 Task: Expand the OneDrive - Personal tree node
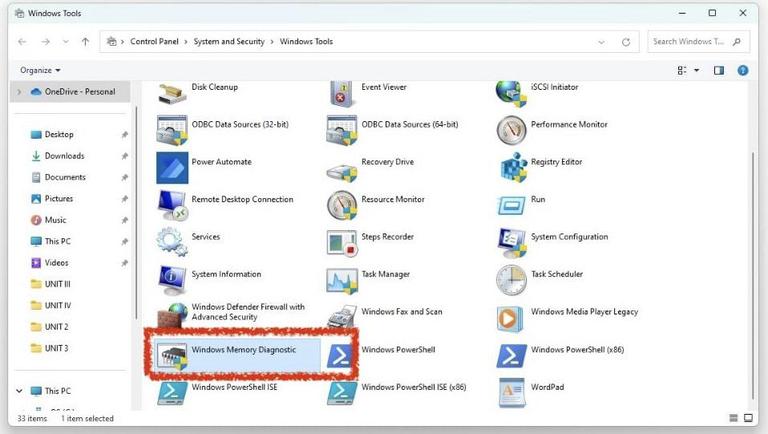coord(19,92)
